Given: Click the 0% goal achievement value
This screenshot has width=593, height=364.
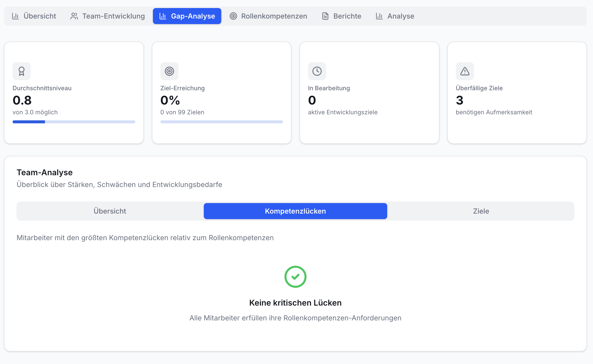Looking at the screenshot, I should click(170, 100).
